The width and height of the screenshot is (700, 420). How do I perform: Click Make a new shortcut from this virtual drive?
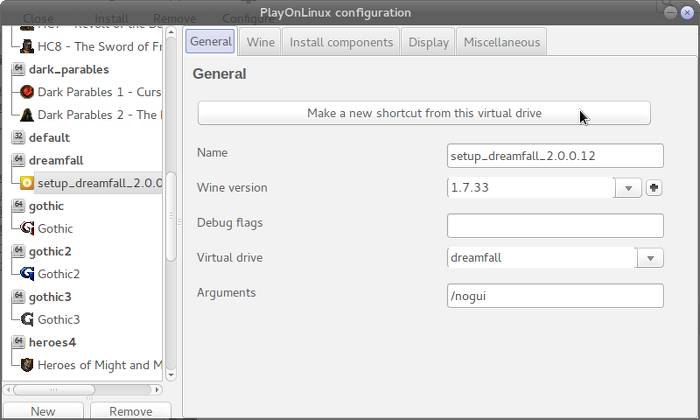(424, 113)
